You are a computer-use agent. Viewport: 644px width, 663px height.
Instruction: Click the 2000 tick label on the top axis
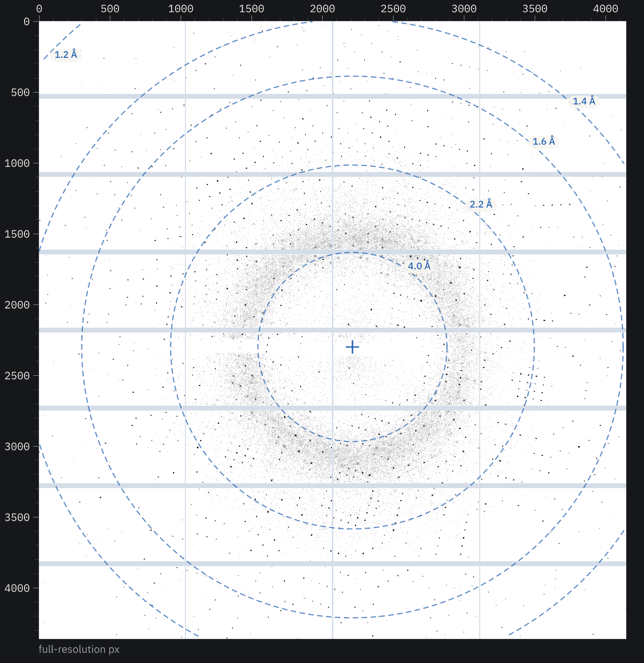pos(322,9)
